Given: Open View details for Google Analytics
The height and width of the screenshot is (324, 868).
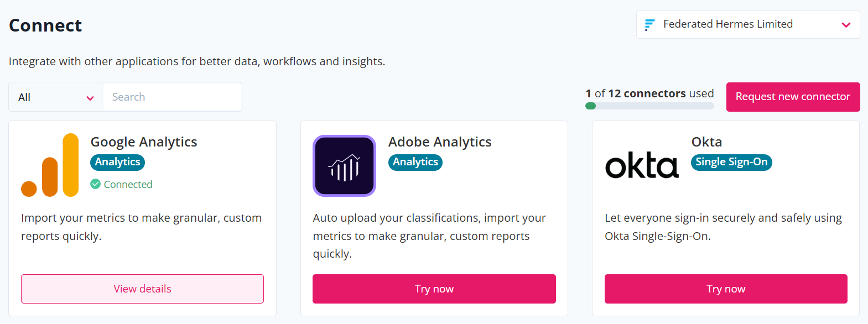Looking at the screenshot, I should (142, 289).
